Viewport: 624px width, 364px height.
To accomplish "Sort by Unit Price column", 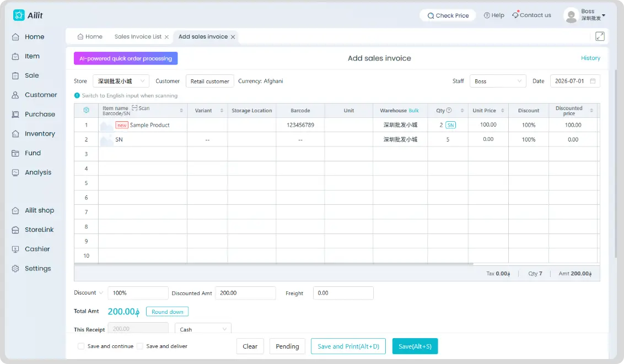I will point(503,111).
